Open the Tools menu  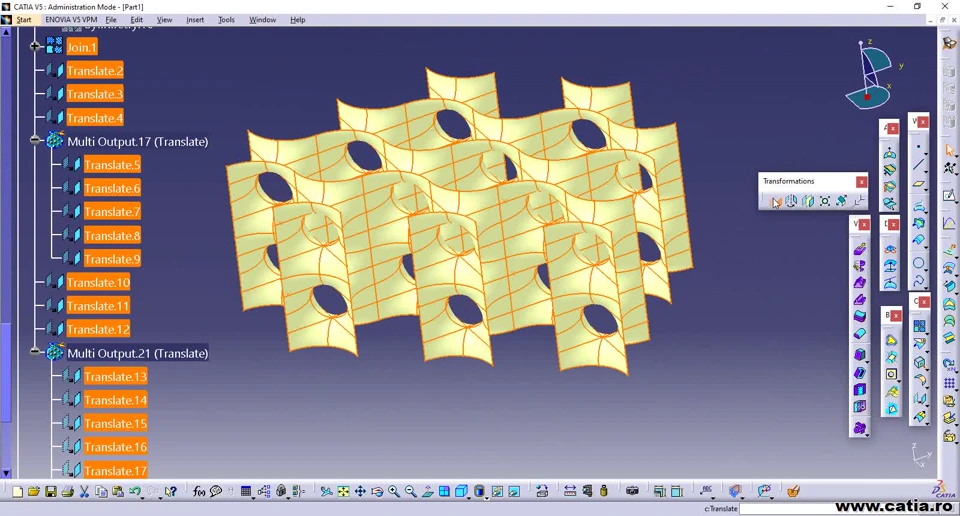(227, 20)
